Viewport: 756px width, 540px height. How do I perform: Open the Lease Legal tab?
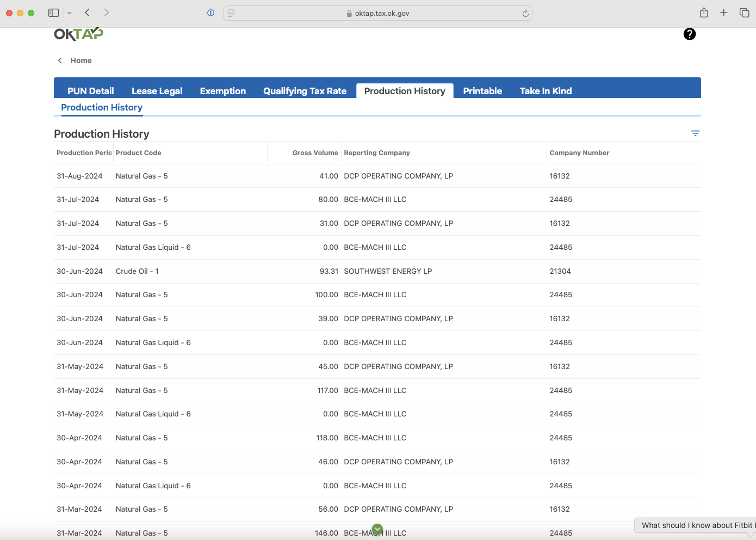click(x=157, y=91)
